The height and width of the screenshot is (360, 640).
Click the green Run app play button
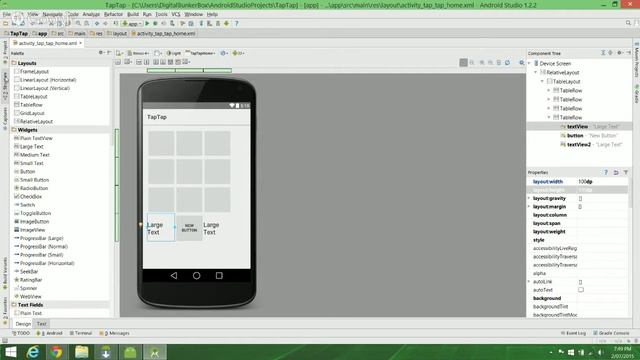point(147,24)
